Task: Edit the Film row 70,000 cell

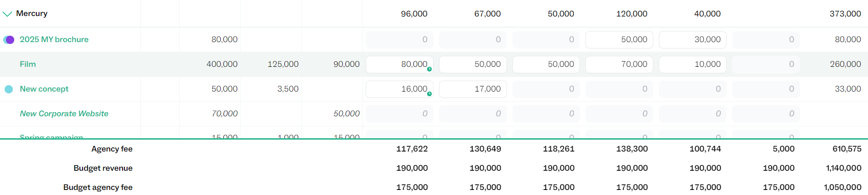Action: tap(619, 65)
